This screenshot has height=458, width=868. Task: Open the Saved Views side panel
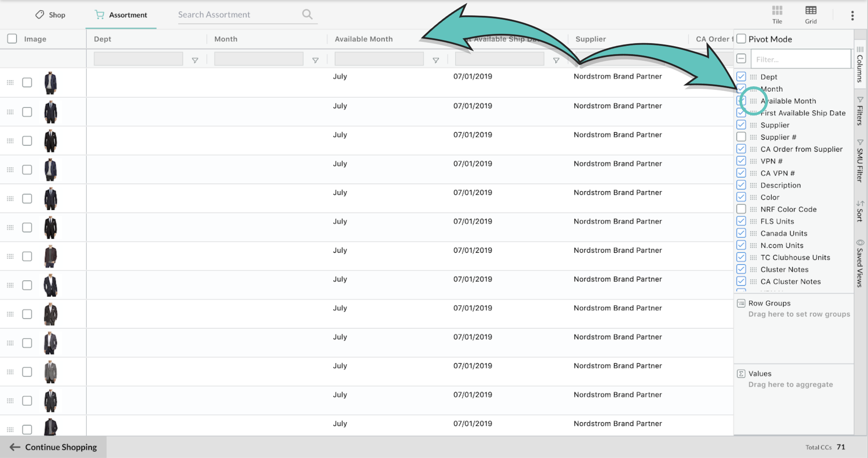860,263
